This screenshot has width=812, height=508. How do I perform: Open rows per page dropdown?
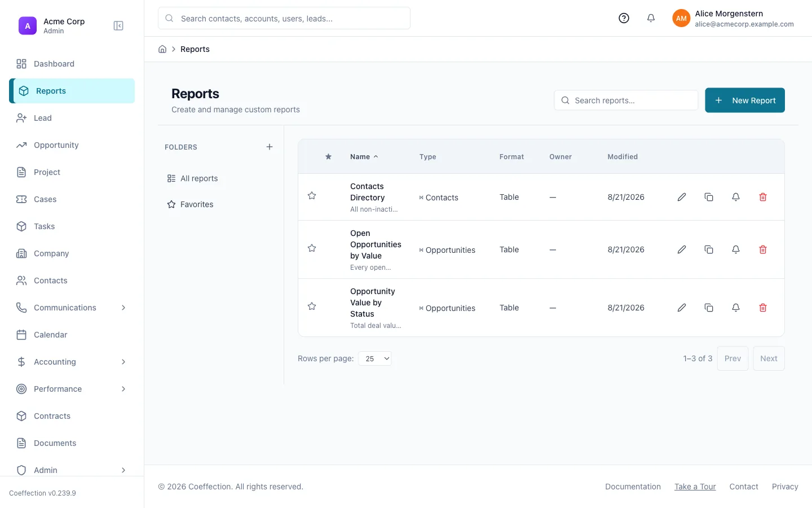coord(375,358)
